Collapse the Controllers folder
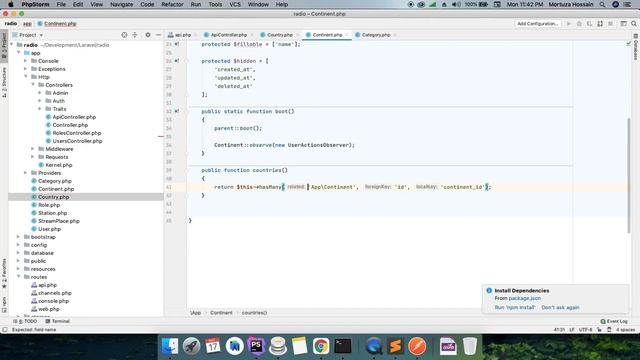 point(33,85)
